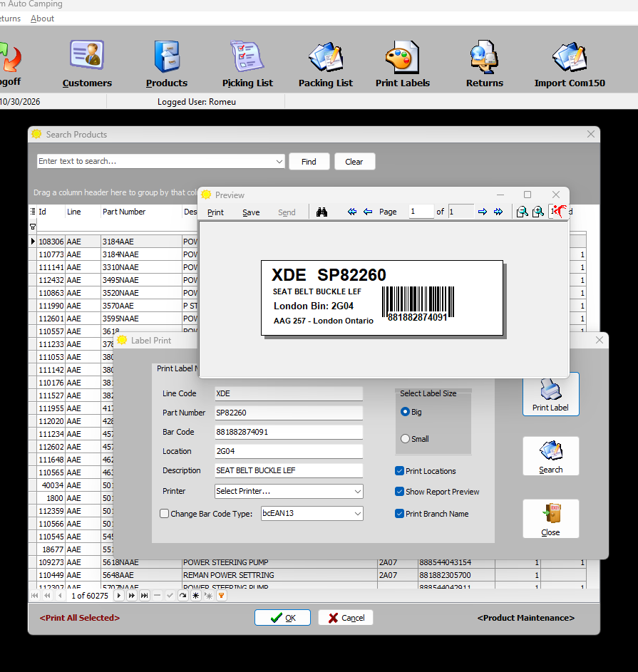638x672 pixels.
Task: Open the Returns toolbar icon
Action: pyautogui.click(x=485, y=57)
